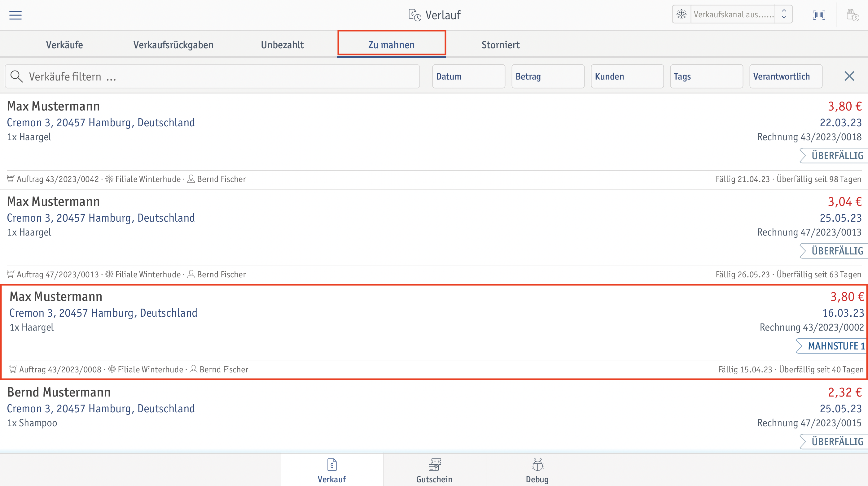Select the Verkauf bottom tab
Screen dimensions: 868x486
pos(332,470)
